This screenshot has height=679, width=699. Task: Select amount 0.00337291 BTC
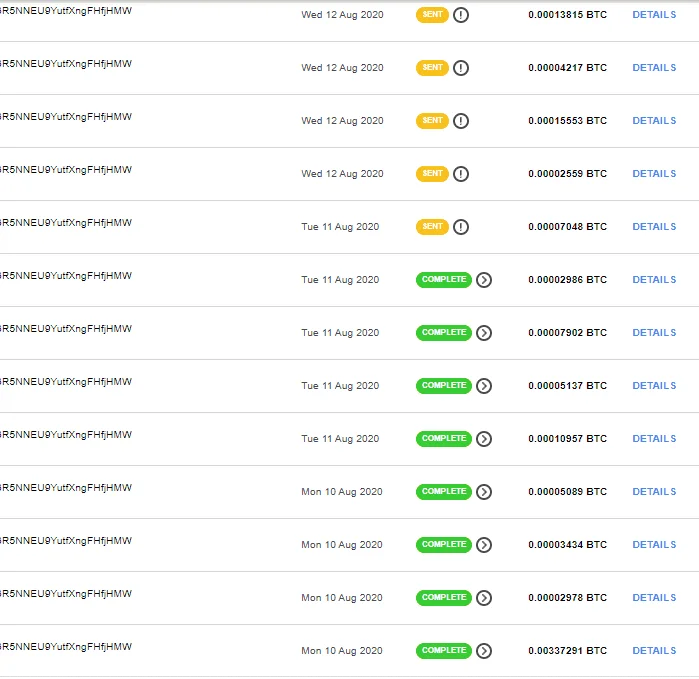tap(567, 651)
